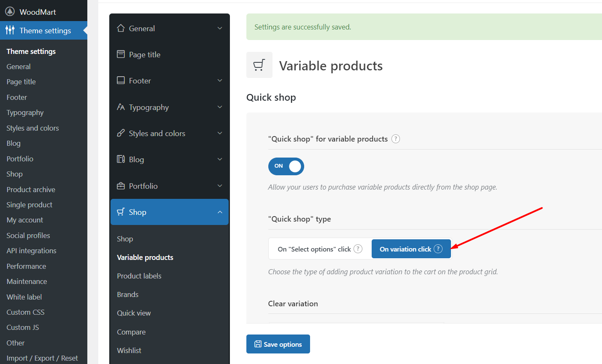
Task: Turn off Quick shop for variable products
Action: point(286,166)
